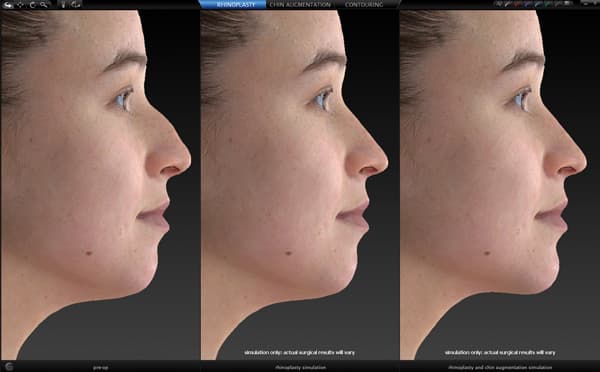This screenshot has height=372, width=600.
Task: Click the green brush tool icon
Action: tap(548, 4)
